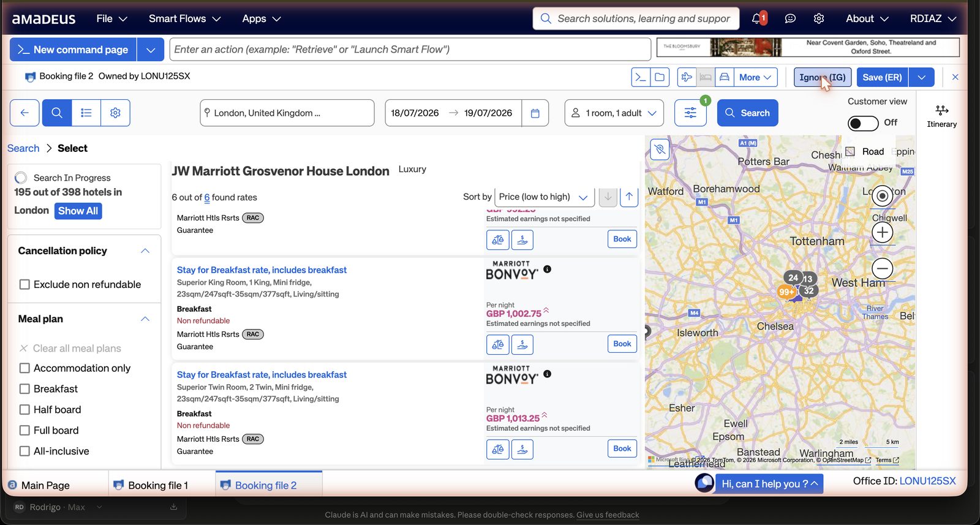Sort rates in descending order arrow
The image size is (980, 525).
[608, 197]
